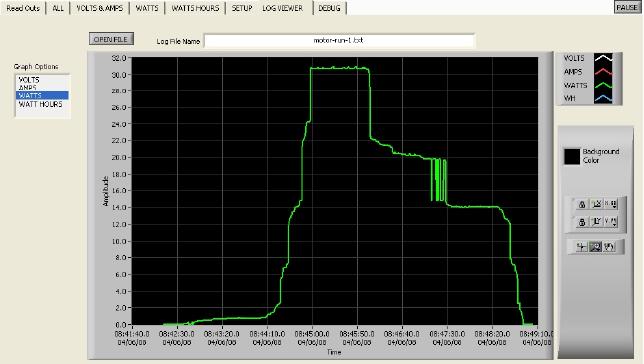Switch to the VOLTS & AMPS tab
The width and height of the screenshot is (644, 364).
[x=99, y=8]
